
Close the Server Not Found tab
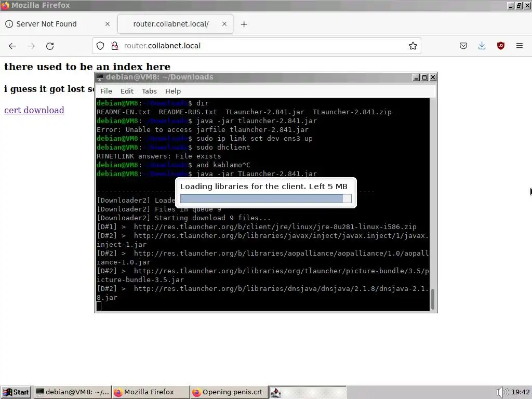pyautogui.click(x=108, y=24)
